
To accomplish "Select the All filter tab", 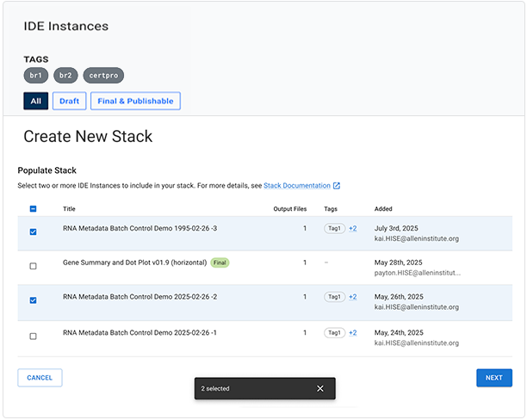I will pos(35,101).
